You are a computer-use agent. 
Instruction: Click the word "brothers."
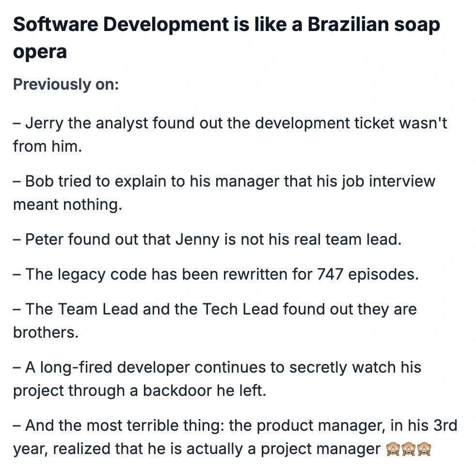pyautogui.click(x=46, y=332)
